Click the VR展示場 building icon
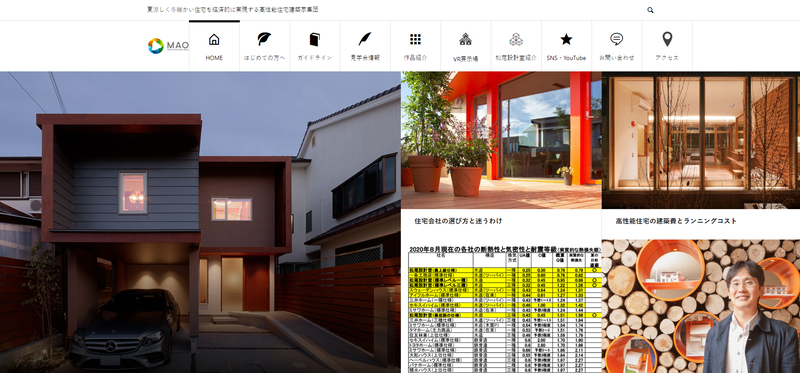 point(465,39)
